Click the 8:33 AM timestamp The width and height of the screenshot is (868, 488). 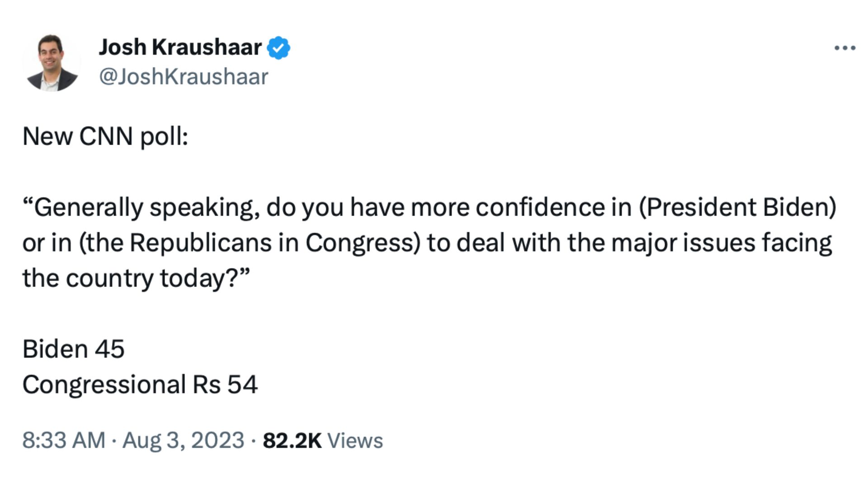[x=63, y=440]
